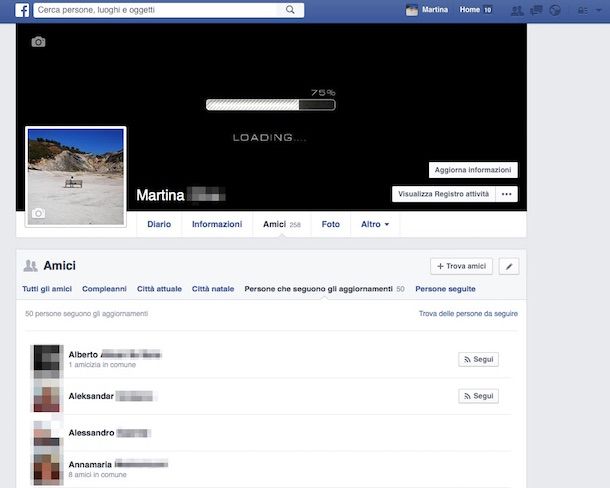Click Alberto's profile thumbnail

(47, 362)
